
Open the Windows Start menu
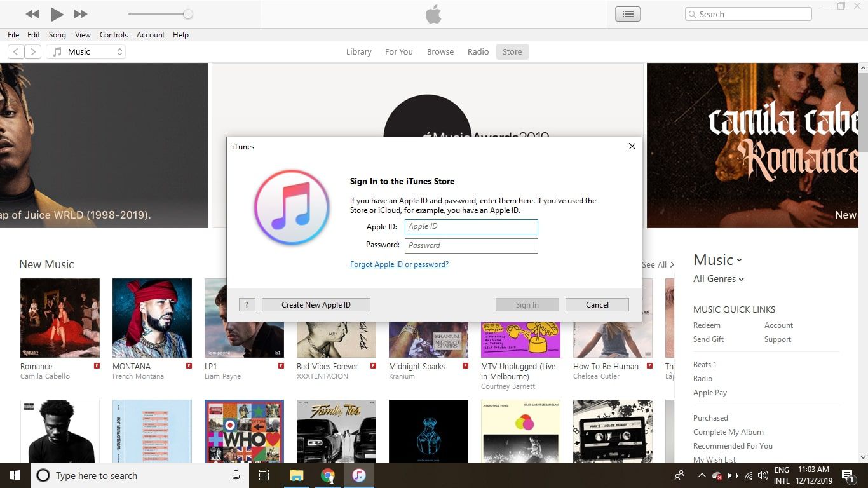click(15, 475)
